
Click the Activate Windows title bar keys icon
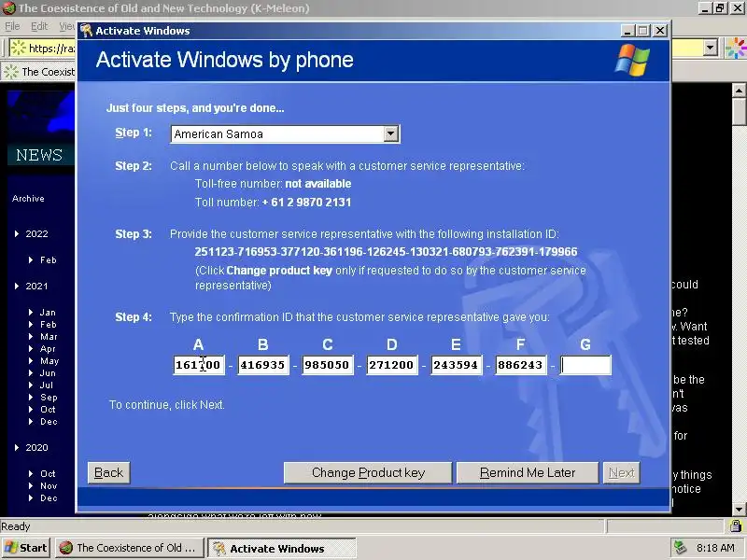[x=86, y=31]
